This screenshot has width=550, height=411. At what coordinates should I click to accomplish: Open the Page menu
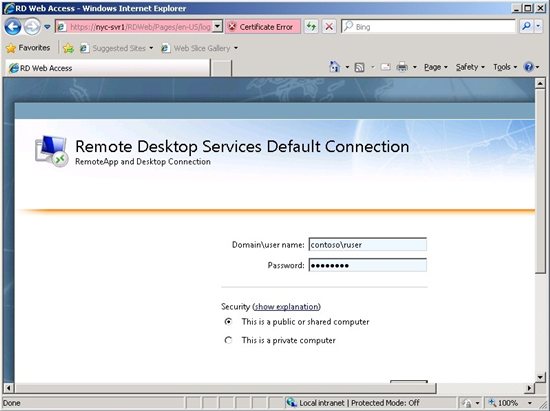tap(436, 67)
